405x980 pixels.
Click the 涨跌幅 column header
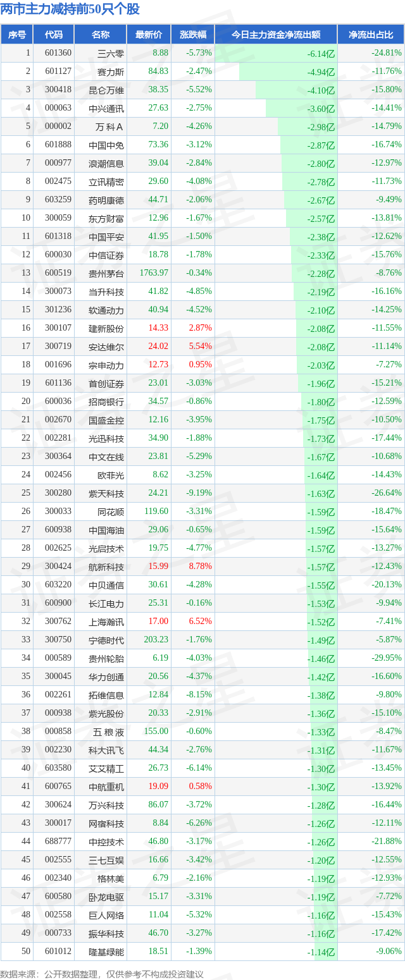click(x=192, y=35)
